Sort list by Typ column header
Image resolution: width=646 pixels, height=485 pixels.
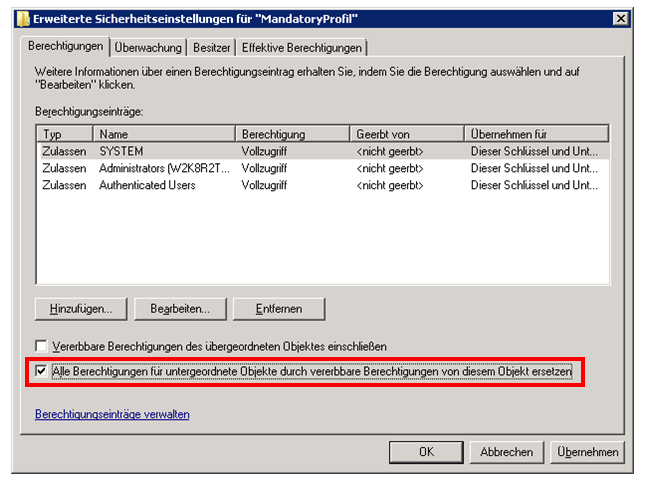click(65, 134)
